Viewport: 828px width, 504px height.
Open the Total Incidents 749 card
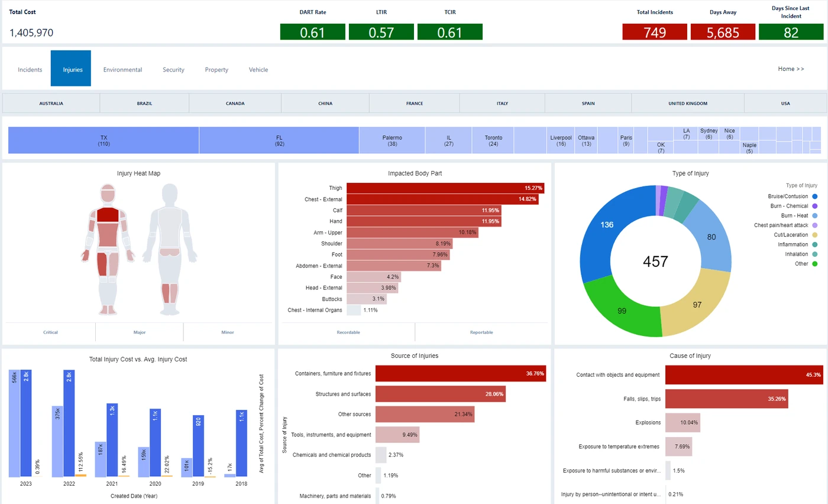pos(655,32)
